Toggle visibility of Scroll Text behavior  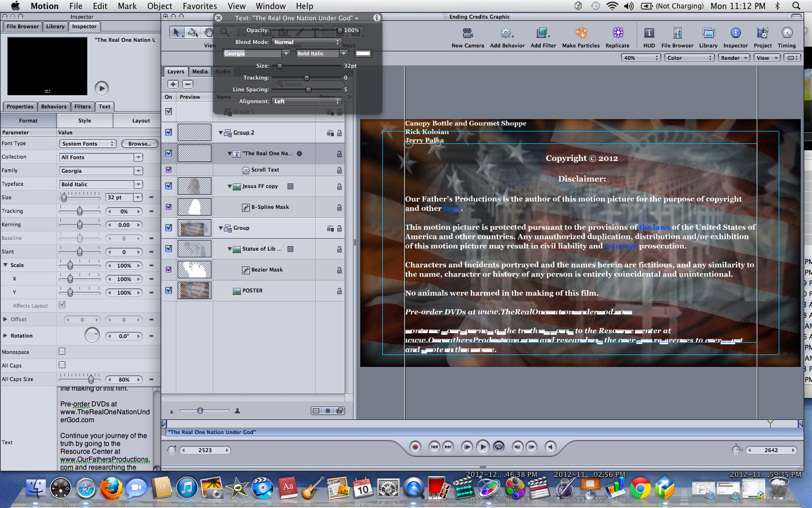coord(169,169)
